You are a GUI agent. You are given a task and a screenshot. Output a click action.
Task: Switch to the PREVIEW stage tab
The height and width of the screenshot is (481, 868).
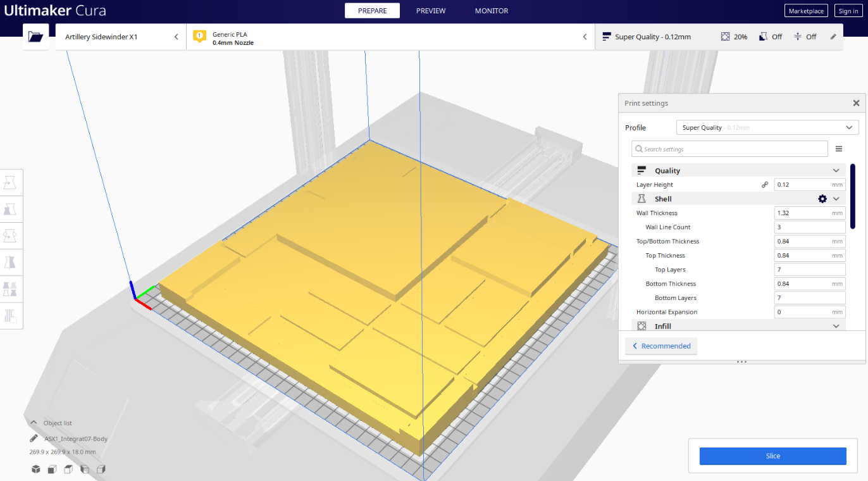tap(431, 11)
